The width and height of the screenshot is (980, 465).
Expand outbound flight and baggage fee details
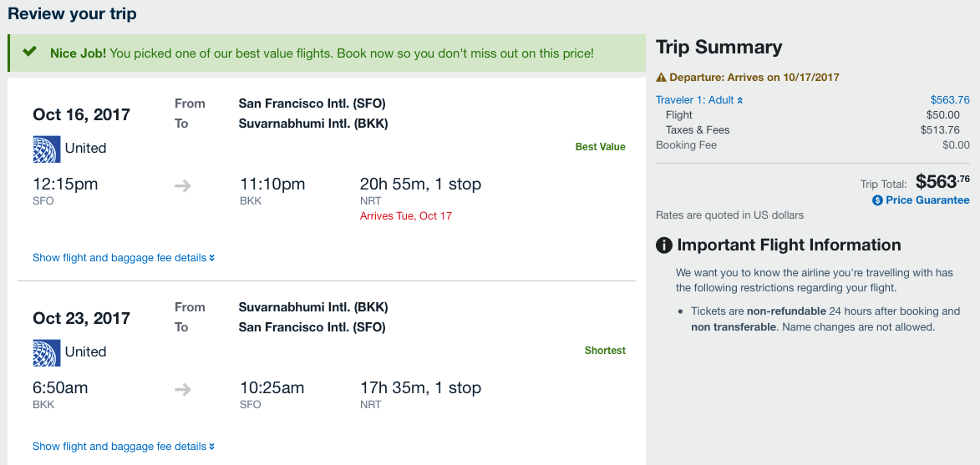(123, 258)
